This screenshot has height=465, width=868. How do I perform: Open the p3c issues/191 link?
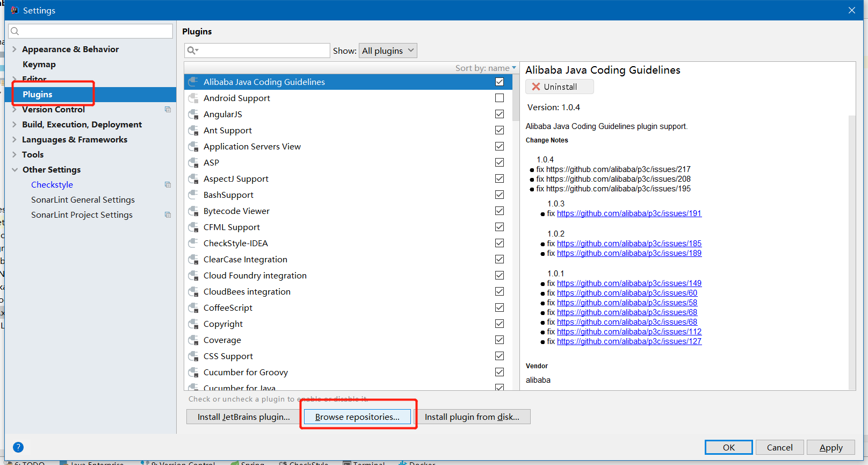[629, 213]
